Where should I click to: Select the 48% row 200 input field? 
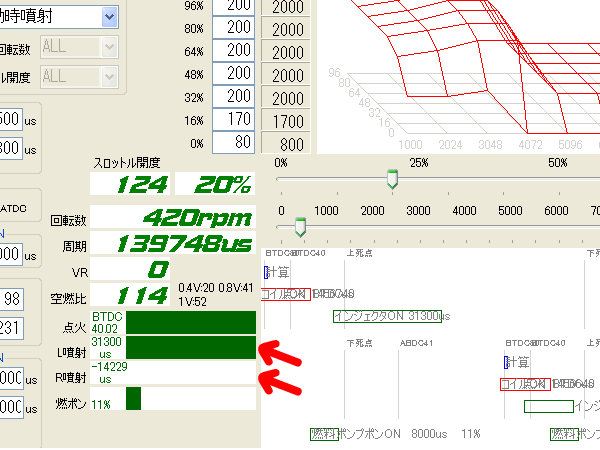tap(233, 73)
